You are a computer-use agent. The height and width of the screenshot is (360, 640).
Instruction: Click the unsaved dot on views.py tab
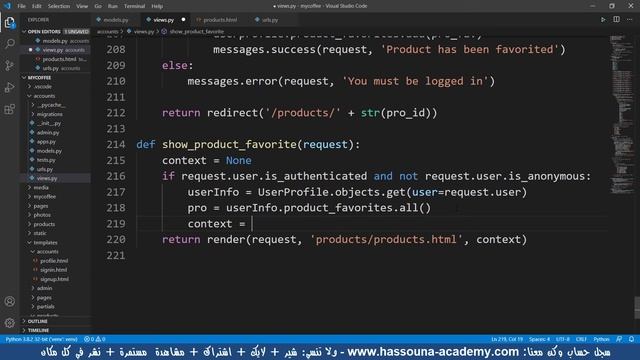(183, 20)
